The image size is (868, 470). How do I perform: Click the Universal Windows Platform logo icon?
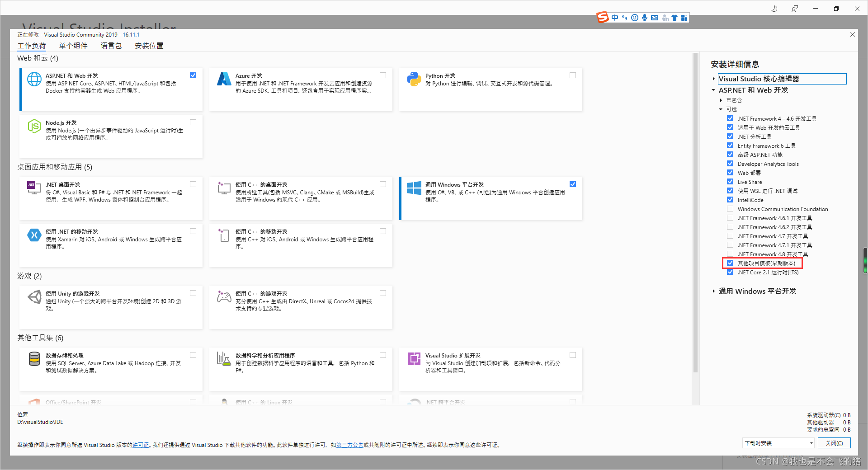tap(414, 188)
